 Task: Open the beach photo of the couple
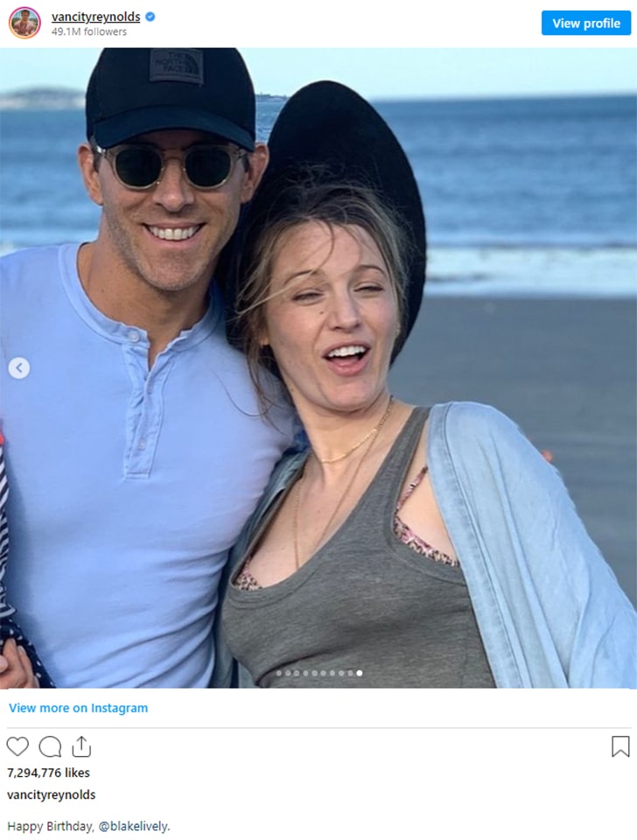pyautogui.click(x=318, y=368)
